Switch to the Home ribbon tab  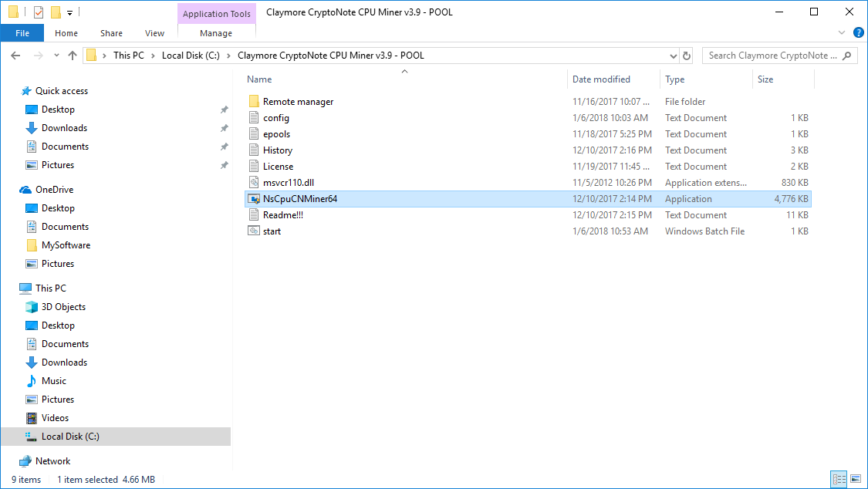(66, 33)
